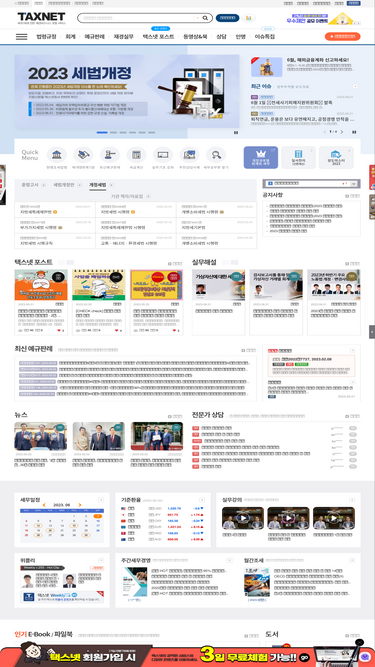View more 전문가 상담 items
This screenshot has height=667, width=375.
pos(352,416)
